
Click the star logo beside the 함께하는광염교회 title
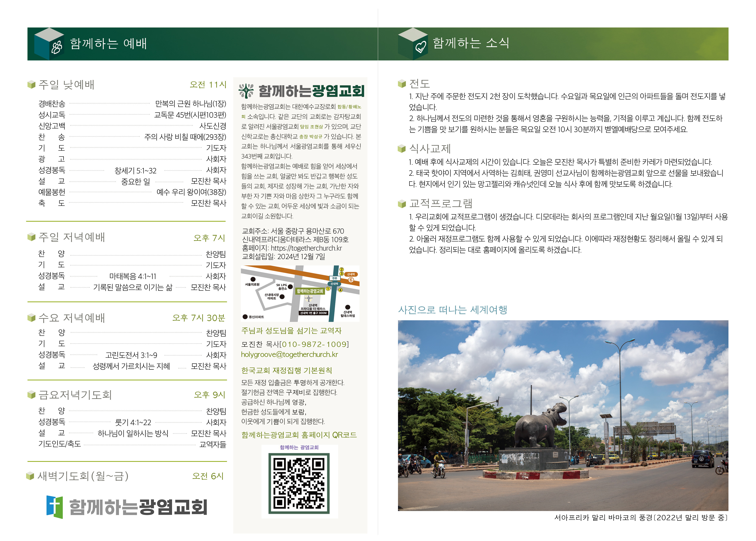pyautogui.click(x=246, y=91)
